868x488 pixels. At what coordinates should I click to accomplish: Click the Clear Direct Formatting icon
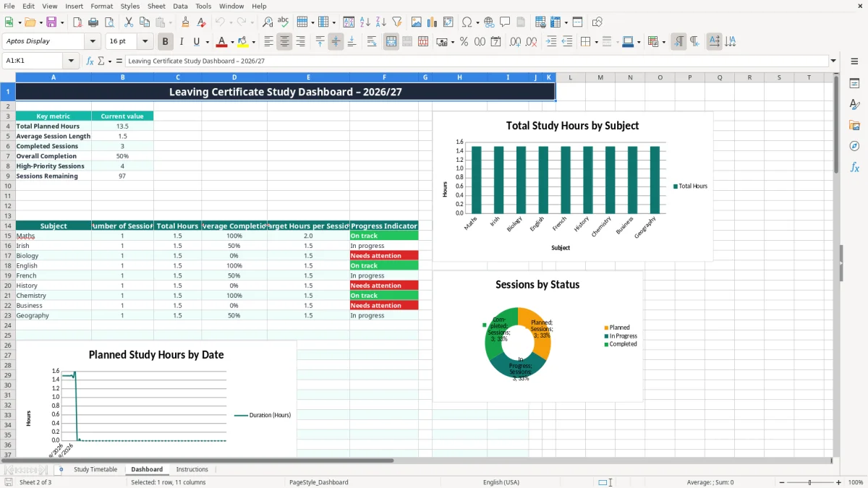pos(202,22)
